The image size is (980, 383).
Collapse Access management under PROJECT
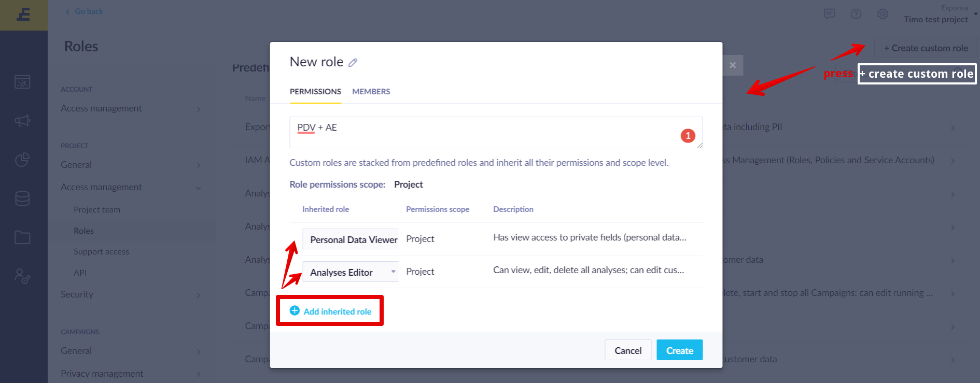(x=131, y=187)
